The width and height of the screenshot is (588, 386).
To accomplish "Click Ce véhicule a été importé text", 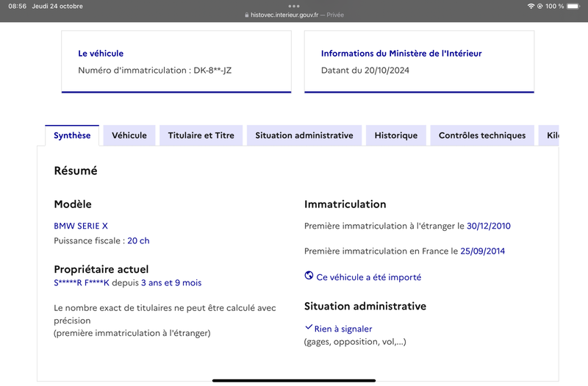I will (369, 277).
